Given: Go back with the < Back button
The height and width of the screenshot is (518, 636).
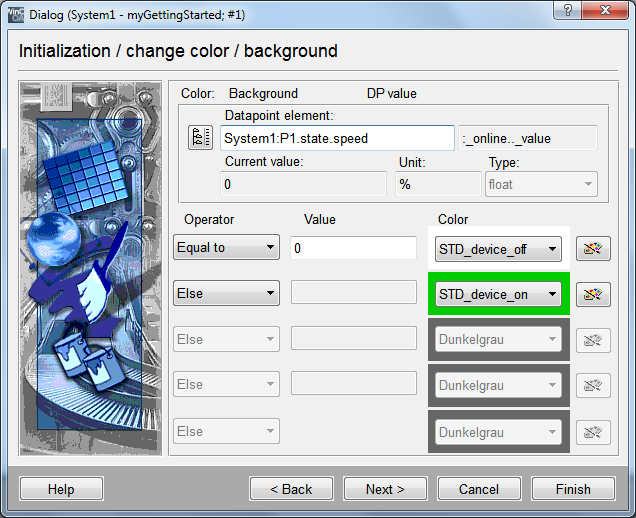Looking at the screenshot, I should [291, 489].
